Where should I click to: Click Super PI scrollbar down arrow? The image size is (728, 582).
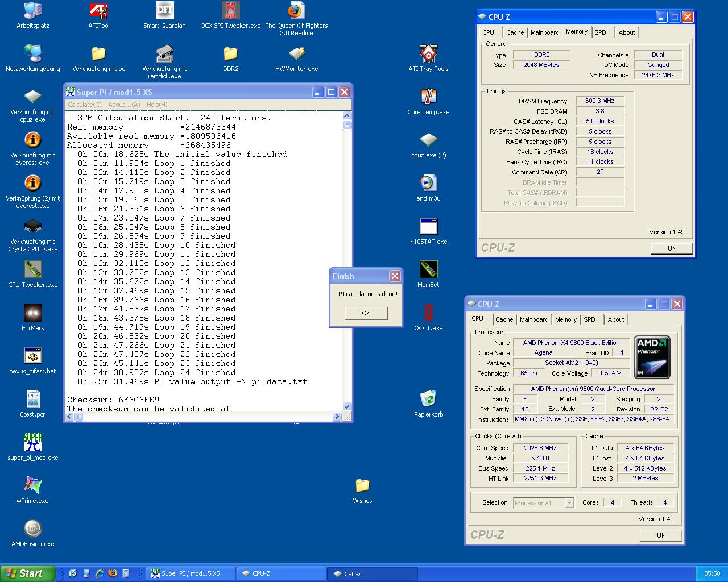tap(347, 406)
